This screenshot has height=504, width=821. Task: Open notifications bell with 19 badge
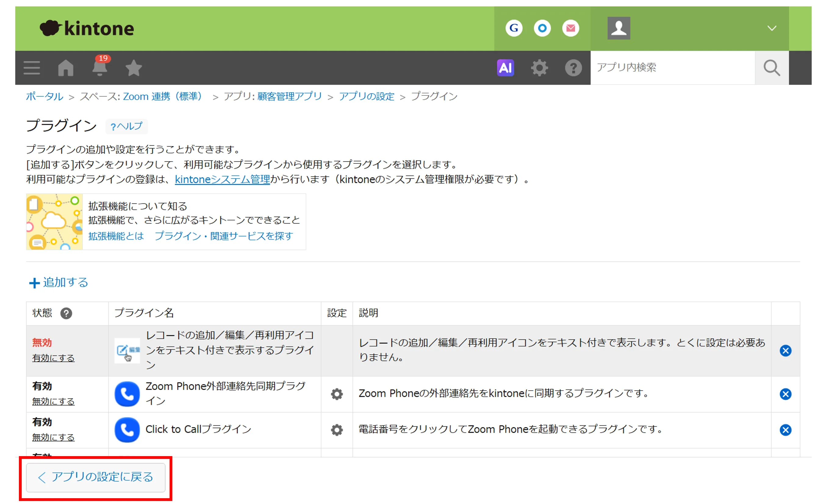coord(100,66)
